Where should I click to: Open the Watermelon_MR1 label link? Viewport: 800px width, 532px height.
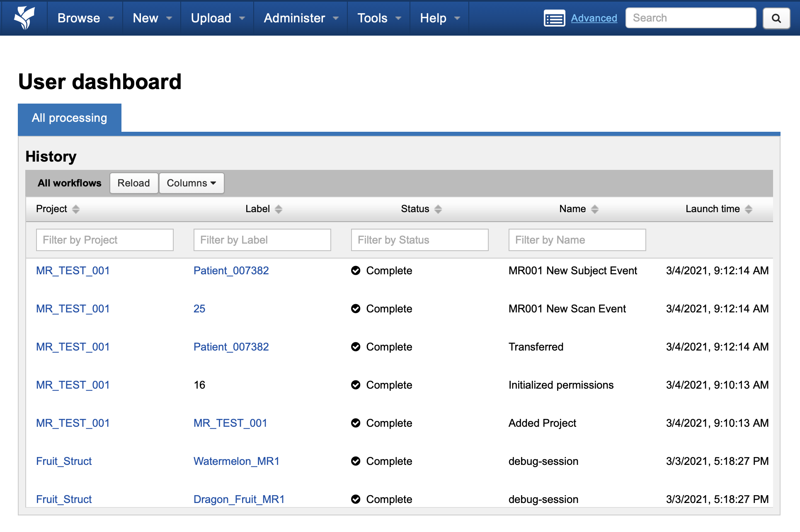[236, 461]
